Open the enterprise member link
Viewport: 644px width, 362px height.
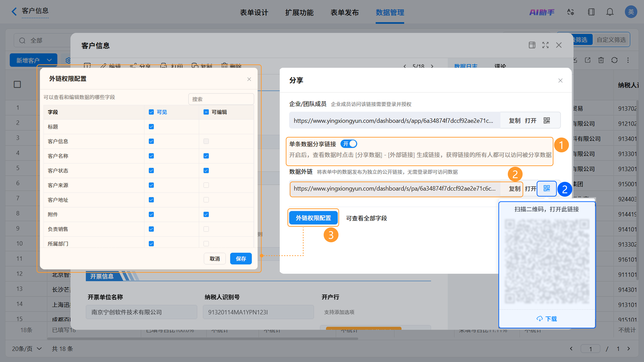(x=530, y=120)
